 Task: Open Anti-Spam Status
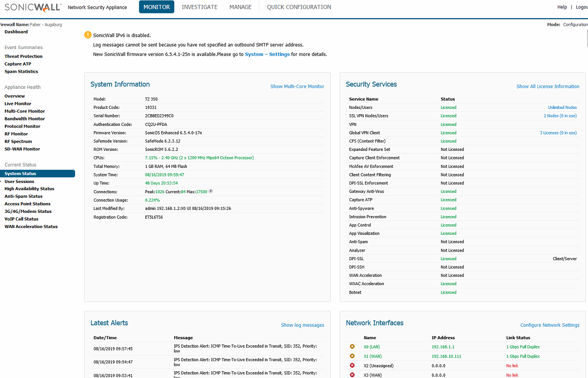click(x=24, y=197)
